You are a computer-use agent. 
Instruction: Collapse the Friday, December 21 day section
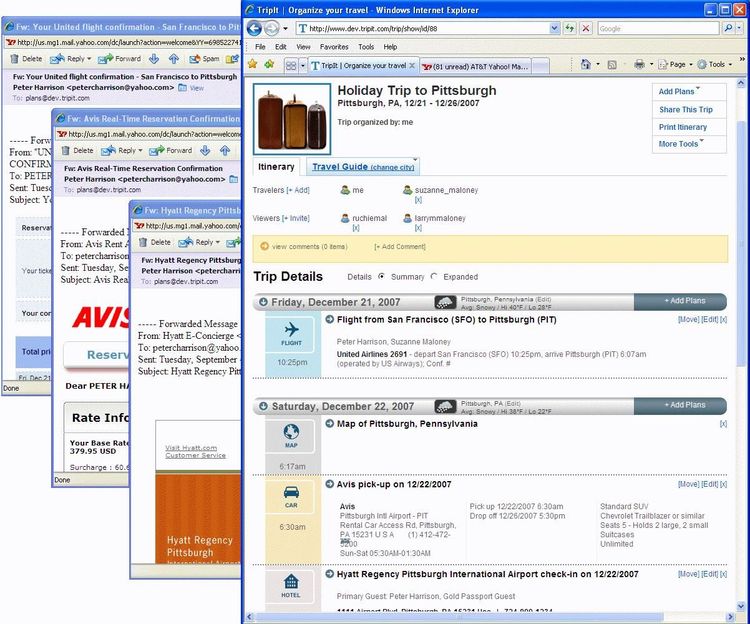tap(263, 301)
